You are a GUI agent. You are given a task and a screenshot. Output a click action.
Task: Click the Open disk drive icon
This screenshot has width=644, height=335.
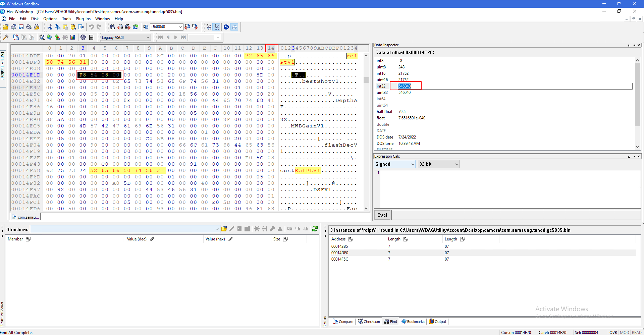coord(13,27)
